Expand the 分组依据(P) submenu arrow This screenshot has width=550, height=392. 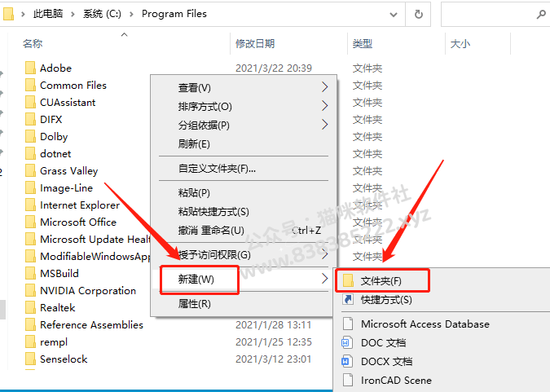pos(325,124)
